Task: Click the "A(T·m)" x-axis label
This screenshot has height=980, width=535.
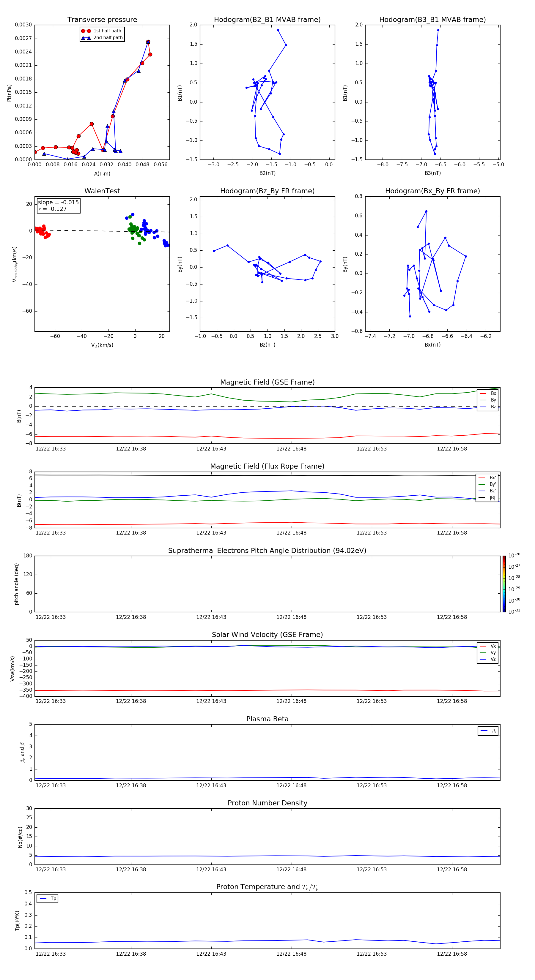Action: click(x=102, y=173)
